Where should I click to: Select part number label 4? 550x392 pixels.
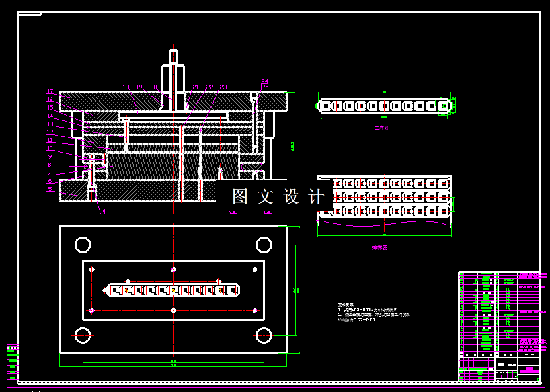click(104, 212)
